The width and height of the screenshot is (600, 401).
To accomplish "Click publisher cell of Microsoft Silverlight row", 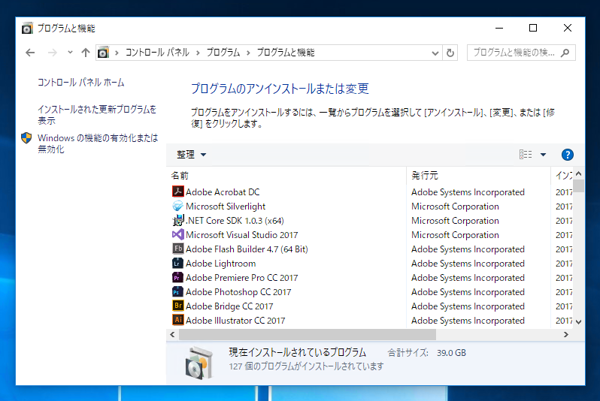I will (x=455, y=206).
